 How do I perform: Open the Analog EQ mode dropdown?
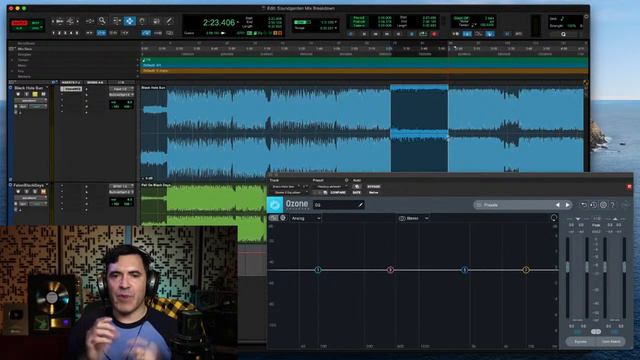pos(306,218)
